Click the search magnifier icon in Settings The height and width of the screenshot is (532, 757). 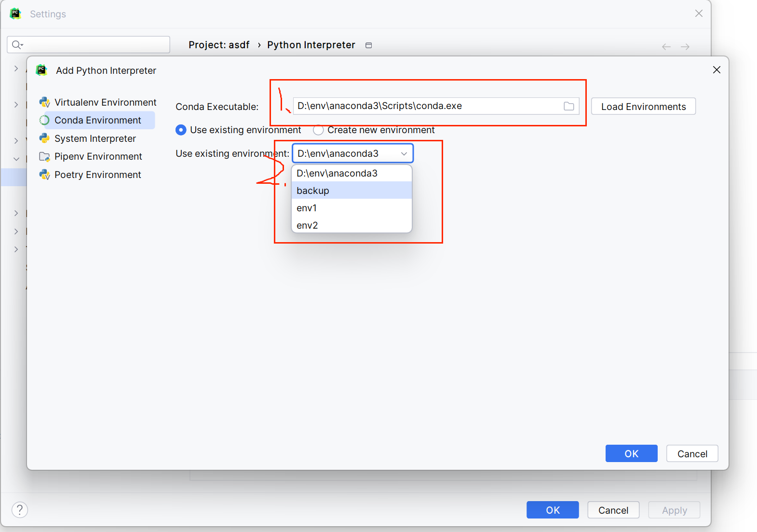pos(17,45)
